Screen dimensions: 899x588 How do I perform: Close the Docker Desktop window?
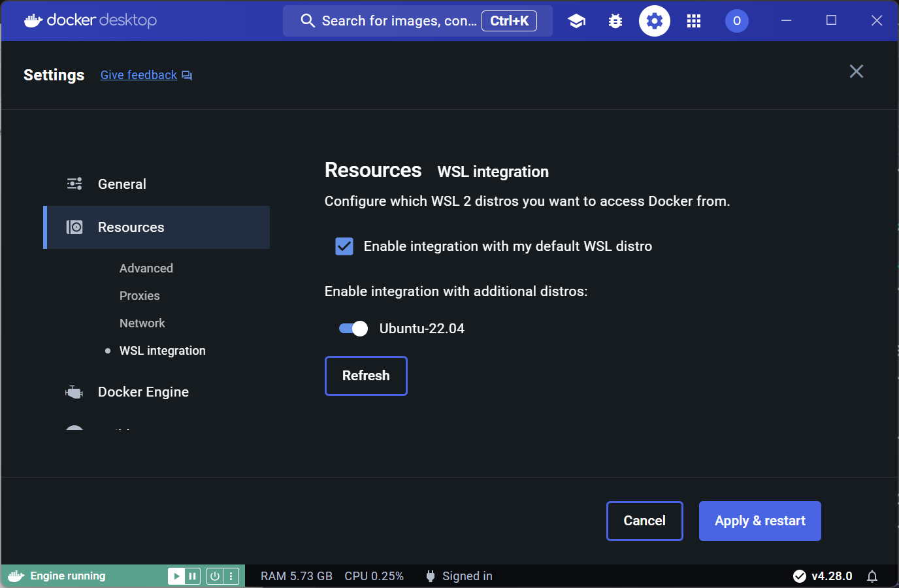pyautogui.click(x=877, y=21)
